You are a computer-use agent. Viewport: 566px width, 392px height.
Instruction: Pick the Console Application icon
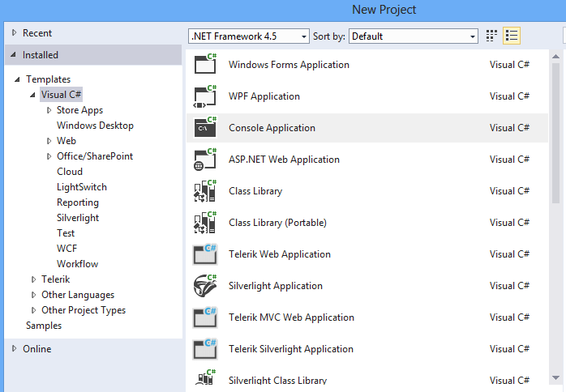pos(205,127)
